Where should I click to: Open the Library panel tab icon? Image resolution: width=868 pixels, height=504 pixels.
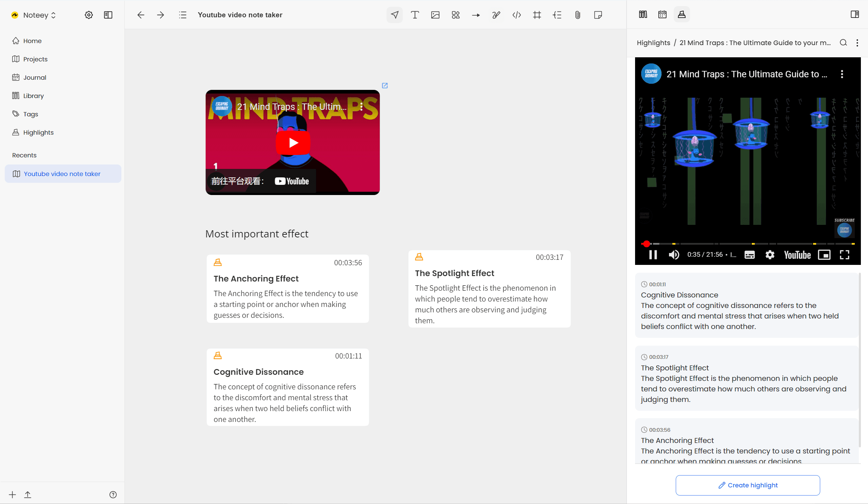643,15
